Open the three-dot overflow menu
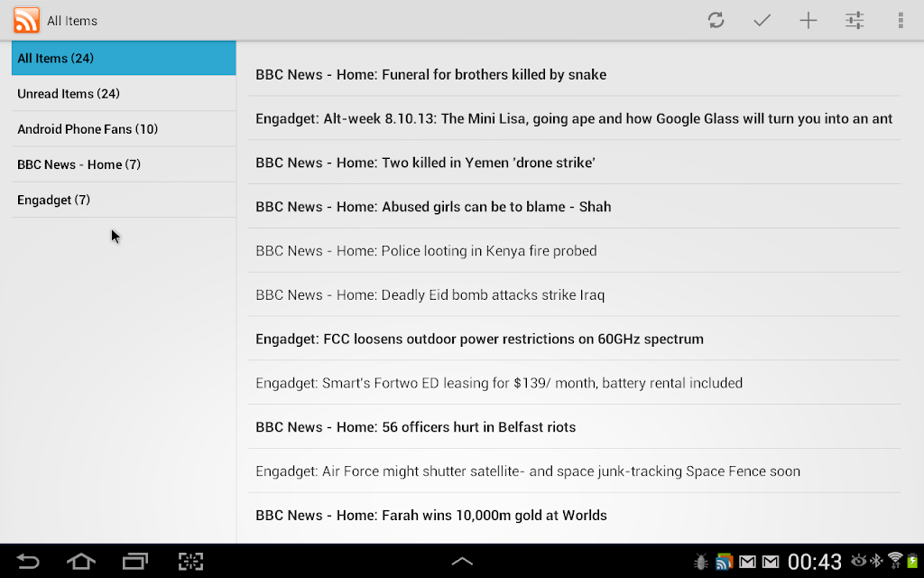The width and height of the screenshot is (924, 578). (901, 20)
